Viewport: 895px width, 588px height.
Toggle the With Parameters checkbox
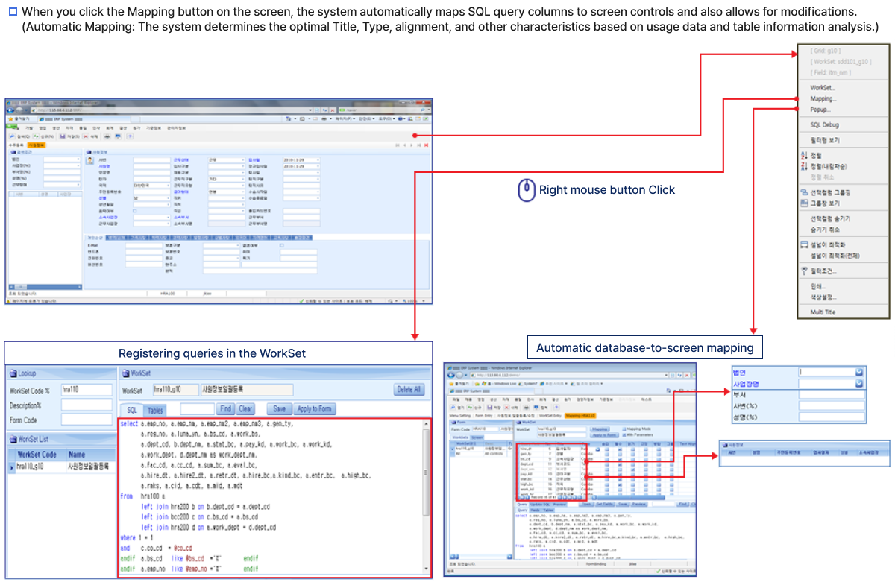[624, 435]
